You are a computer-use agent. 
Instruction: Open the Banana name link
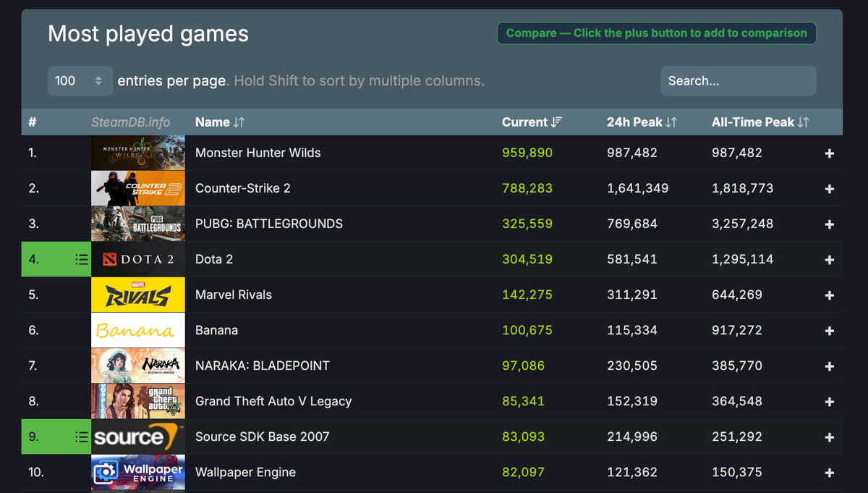coord(217,330)
